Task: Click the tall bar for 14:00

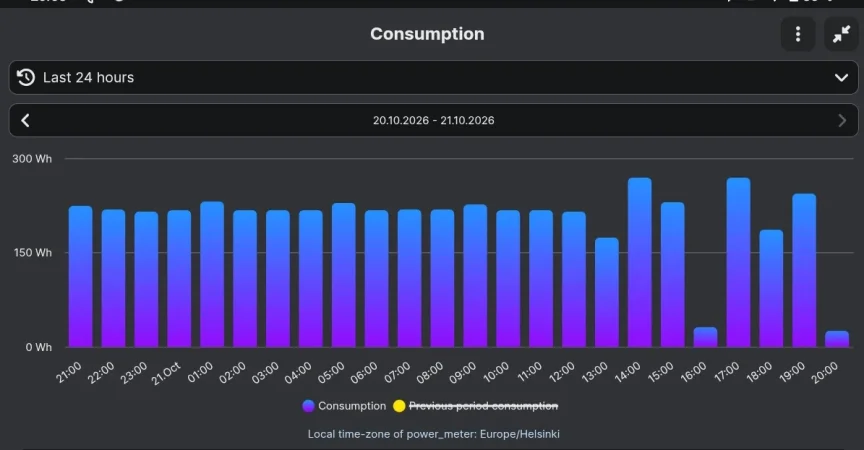Action: [x=640, y=262]
